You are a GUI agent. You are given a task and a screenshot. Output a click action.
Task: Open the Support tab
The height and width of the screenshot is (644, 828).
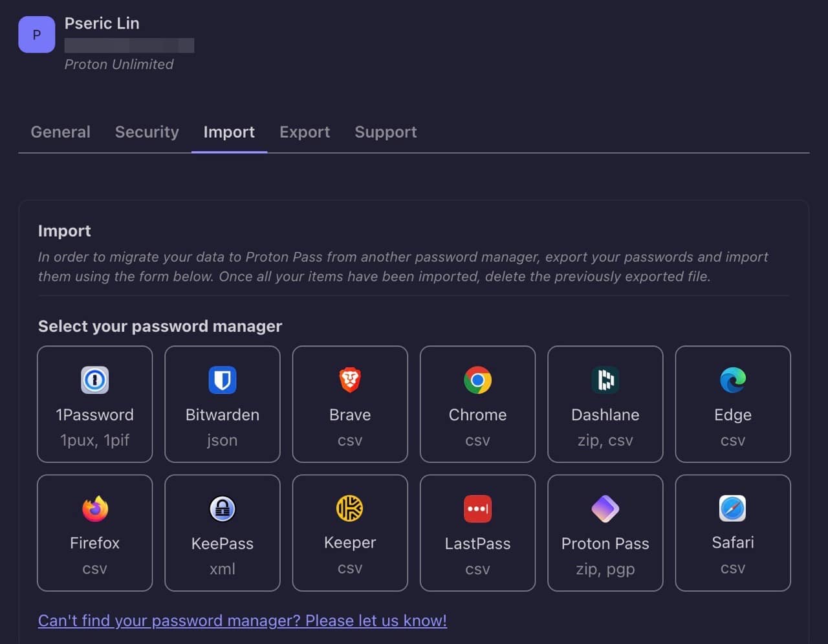tap(386, 132)
